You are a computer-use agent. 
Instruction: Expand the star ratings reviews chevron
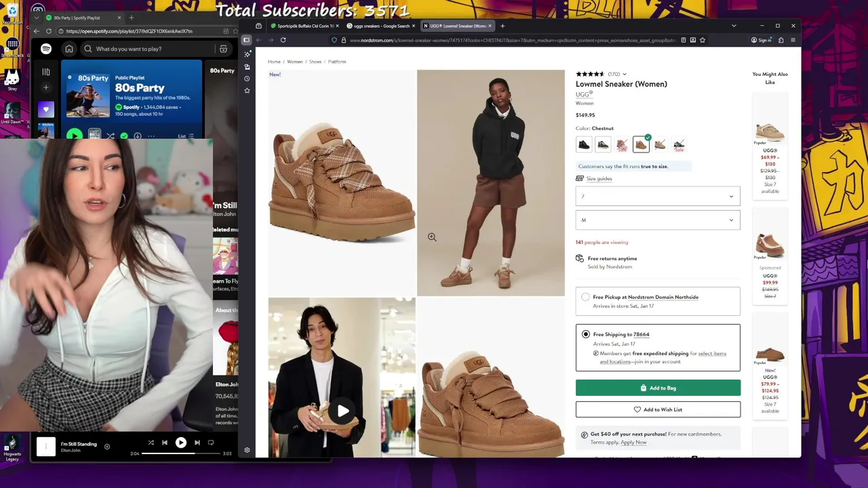click(625, 74)
